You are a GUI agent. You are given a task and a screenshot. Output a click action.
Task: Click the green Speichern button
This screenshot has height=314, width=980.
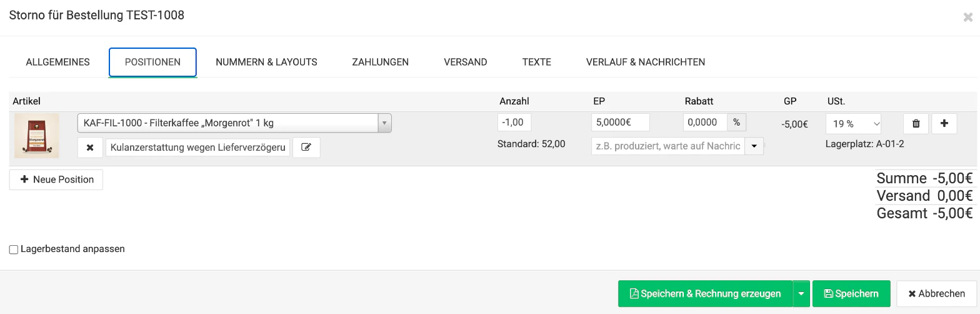(x=851, y=294)
